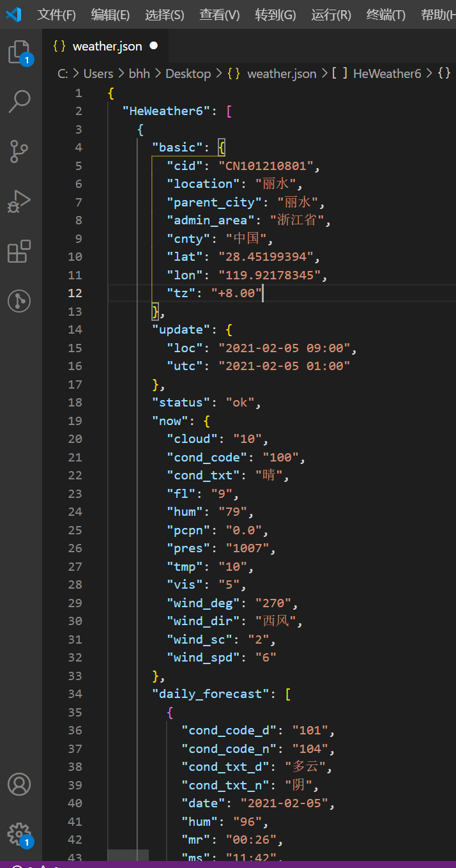This screenshot has height=868, width=456.
Task: Click the "basic" key on line 4
Action: coord(178,147)
